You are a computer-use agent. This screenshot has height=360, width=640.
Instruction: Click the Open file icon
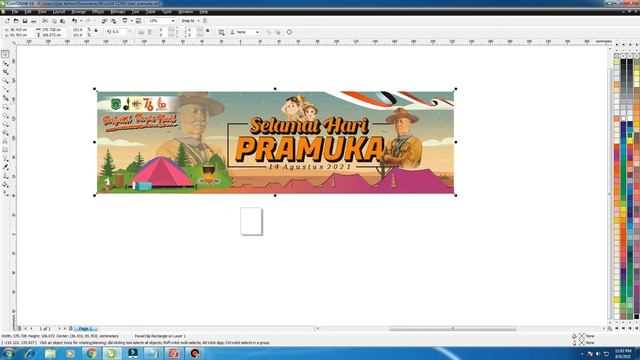16,21
